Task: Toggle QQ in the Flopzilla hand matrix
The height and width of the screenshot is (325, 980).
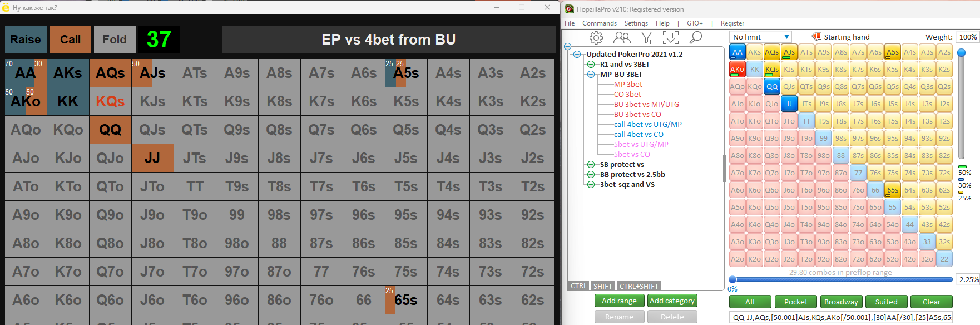Action: pos(772,87)
